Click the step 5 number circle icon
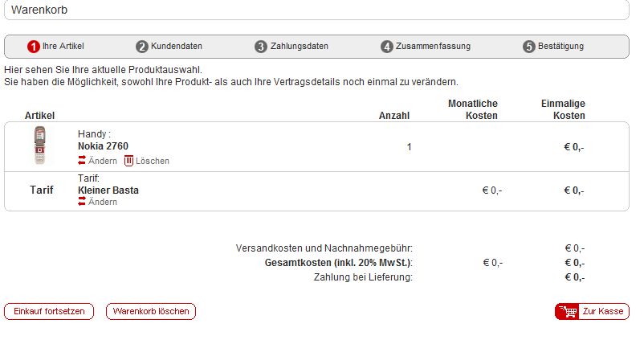The image size is (644, 344). (529, 47)
